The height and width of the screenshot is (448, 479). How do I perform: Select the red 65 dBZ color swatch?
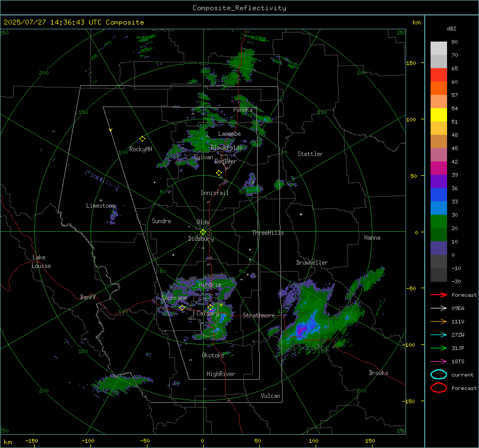(x=439, y=75)
